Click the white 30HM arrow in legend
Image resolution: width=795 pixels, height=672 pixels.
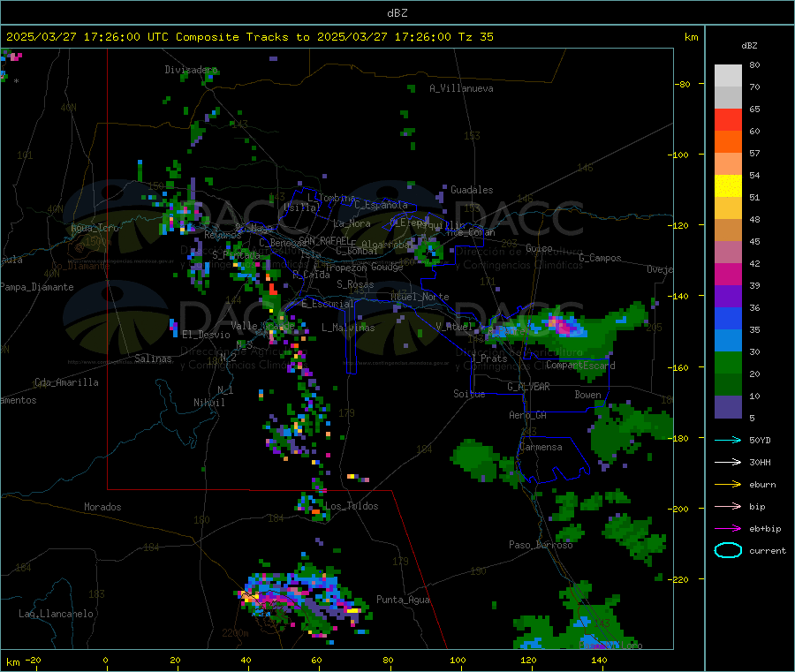tap(728, 462)
